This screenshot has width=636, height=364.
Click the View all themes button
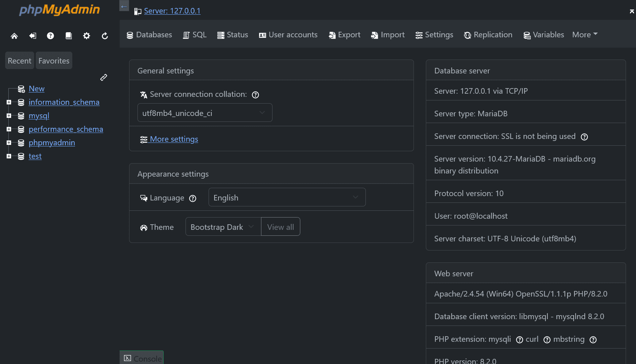click(280, 227)
